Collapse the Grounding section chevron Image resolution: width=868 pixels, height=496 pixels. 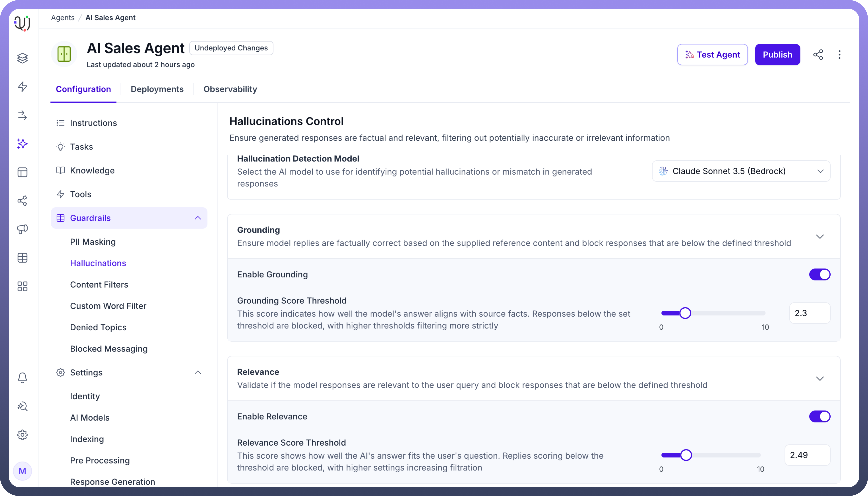point(820,236)
